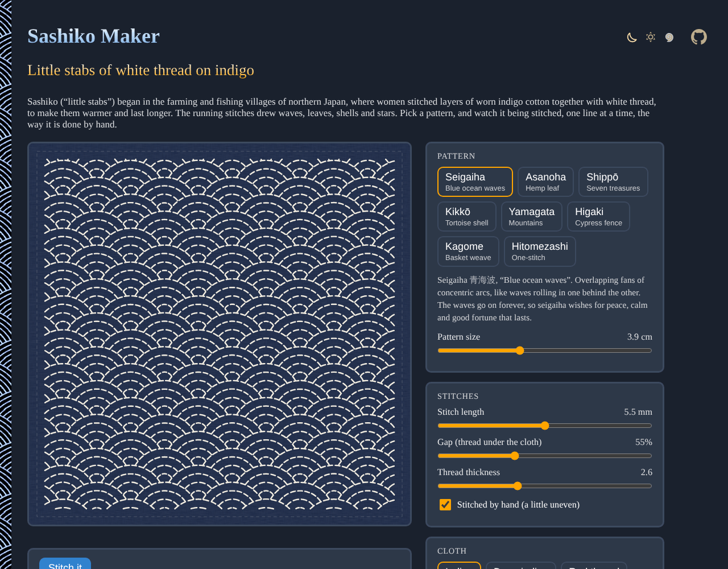
Task: Click the CLOTH section heading
Action: (452, 551)
